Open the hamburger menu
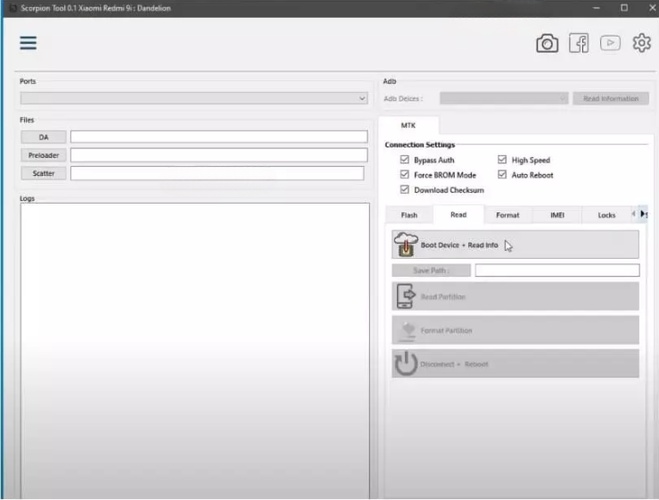The image size is (659, 500). (x=28, y=43)
